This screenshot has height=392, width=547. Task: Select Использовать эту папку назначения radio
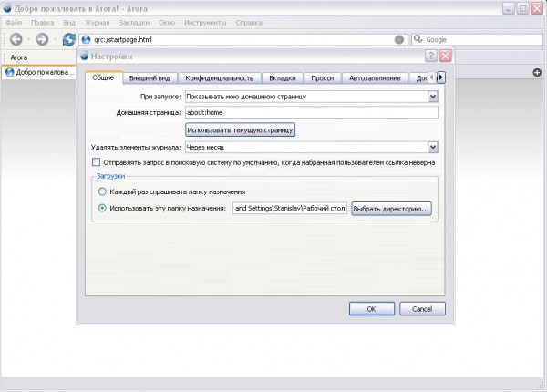pos(102,208)
